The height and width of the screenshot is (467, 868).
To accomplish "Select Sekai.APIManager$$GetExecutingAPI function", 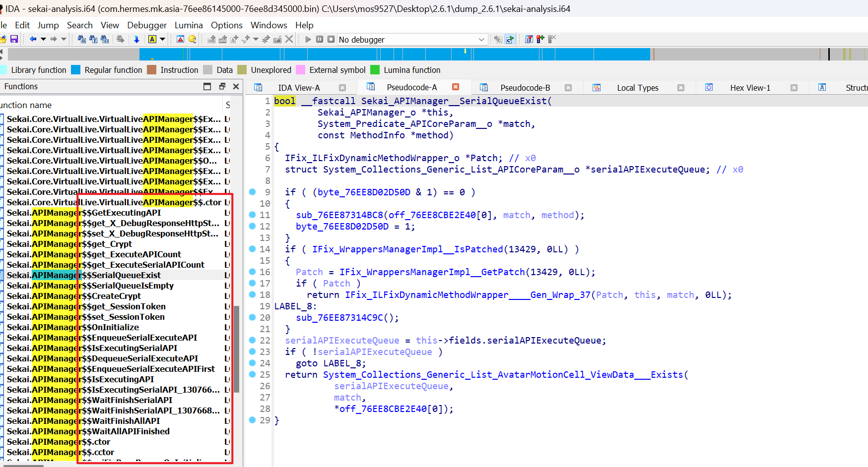I will point(84,213).
